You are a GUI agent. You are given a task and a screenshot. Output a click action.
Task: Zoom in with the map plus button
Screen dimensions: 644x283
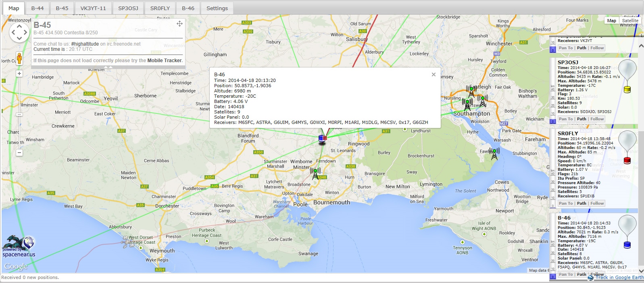pos(19,73)
